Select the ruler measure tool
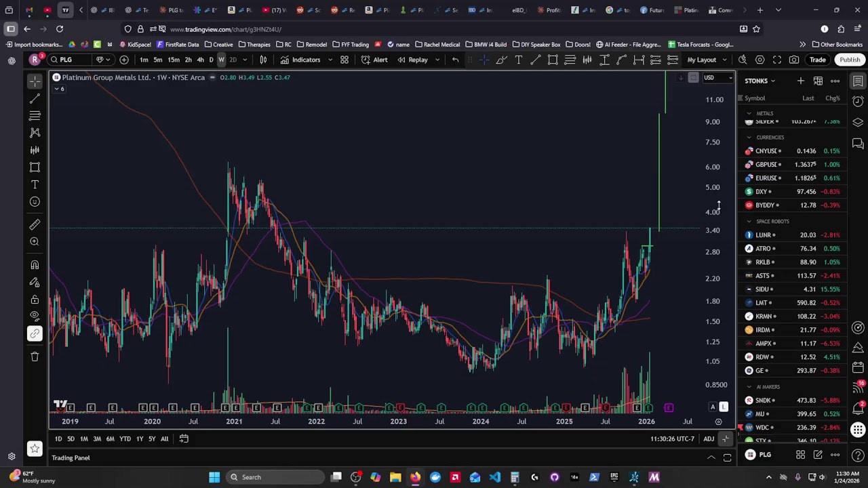The image size is (868, 488). click(35, 224)
